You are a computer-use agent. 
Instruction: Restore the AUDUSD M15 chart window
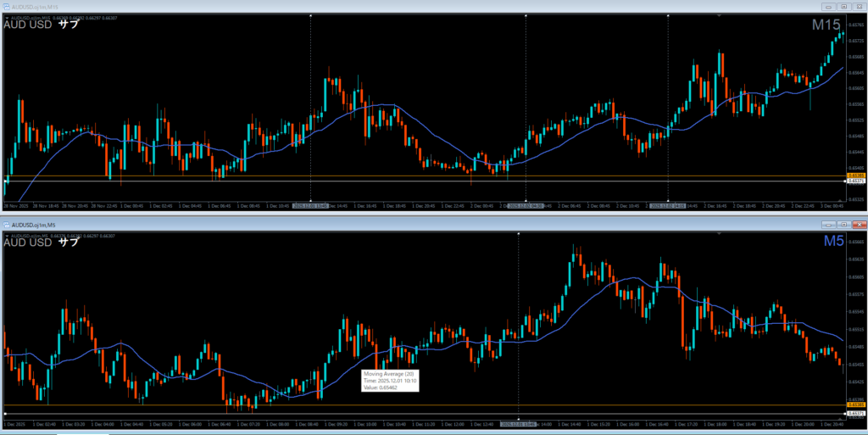pyautogui.click(x=843, y=6)
